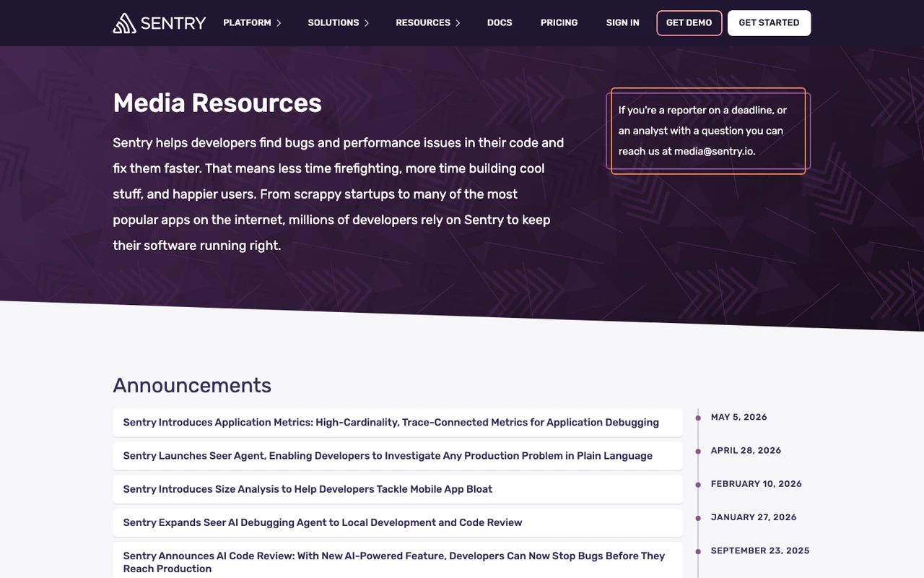Screen dimensions: 924x578
Task: Click the January 27, 2026 date
Action: click(754, 517)
